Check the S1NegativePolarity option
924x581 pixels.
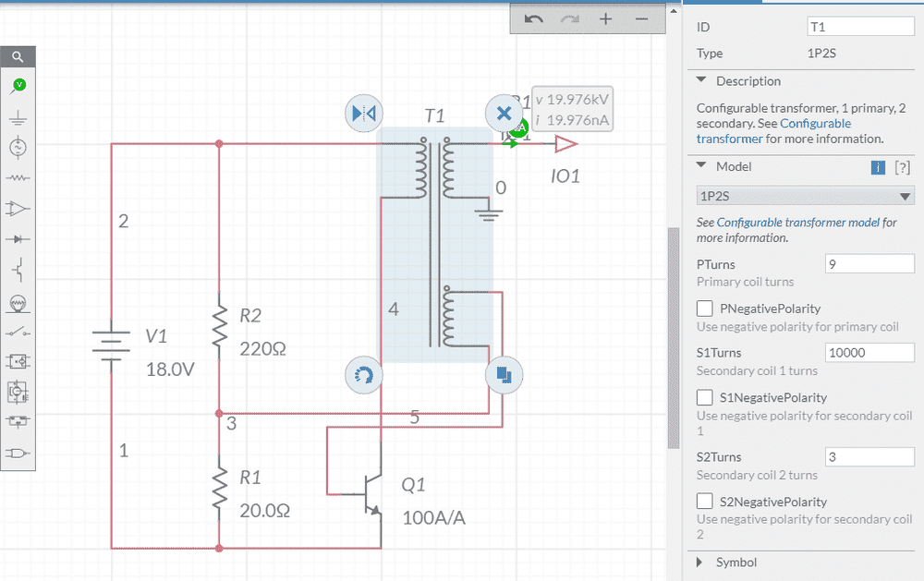pos(704,397)
